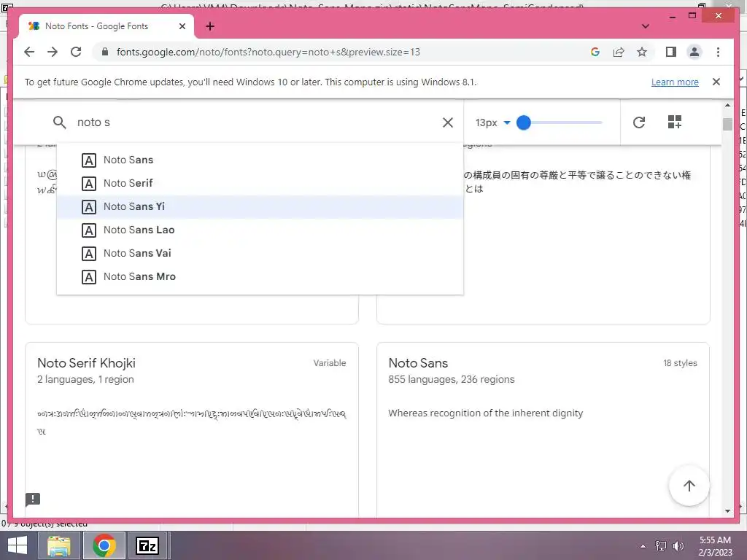Open Google search icon in address bar
Screen dimensions: 747x560
(x=595, y=52)
